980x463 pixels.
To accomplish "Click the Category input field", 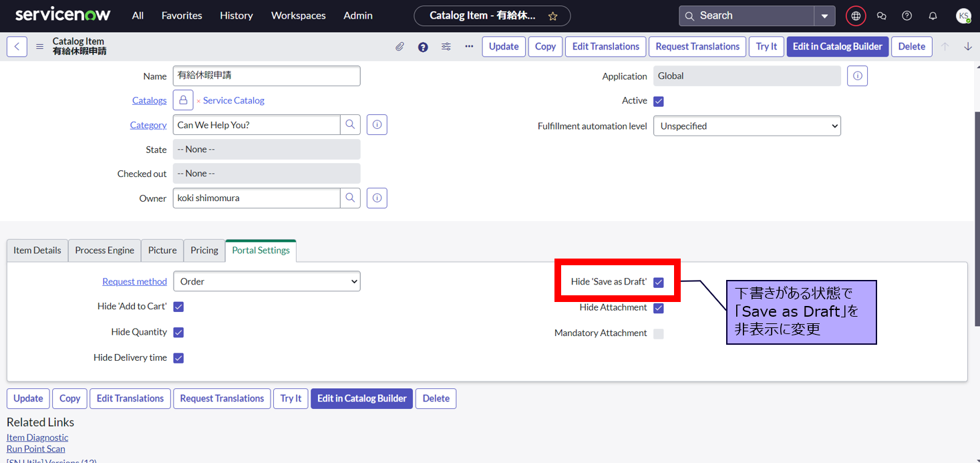I will click(x=257, y=125).
